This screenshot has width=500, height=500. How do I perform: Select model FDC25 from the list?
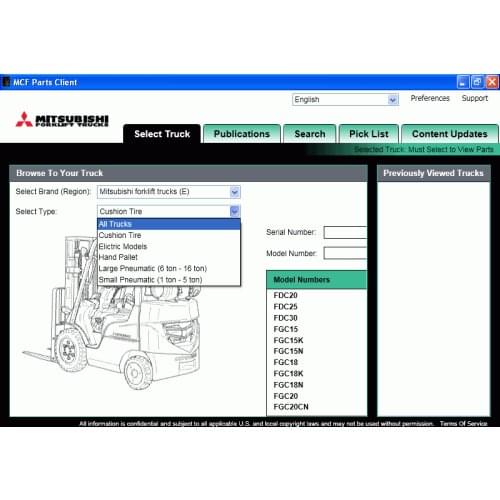pos(285,307)
